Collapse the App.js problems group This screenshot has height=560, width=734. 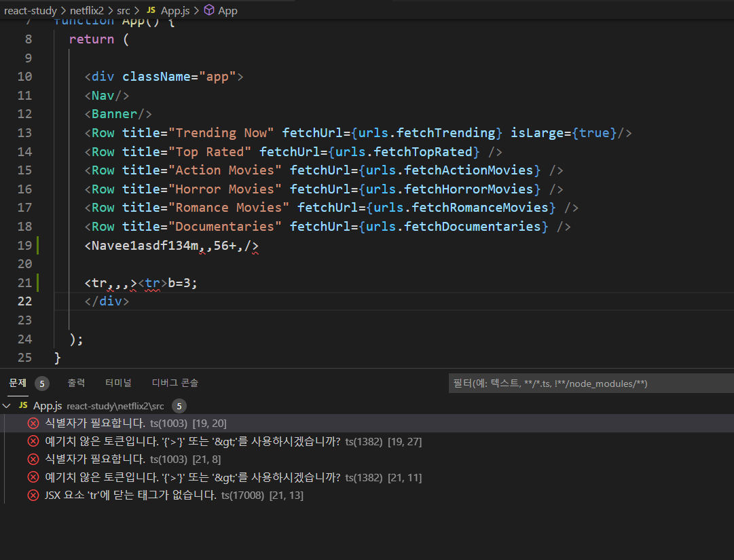(7, 406)
